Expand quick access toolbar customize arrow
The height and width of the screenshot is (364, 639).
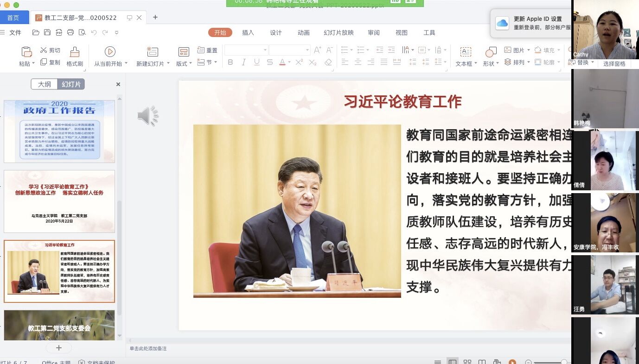point(116,32)
